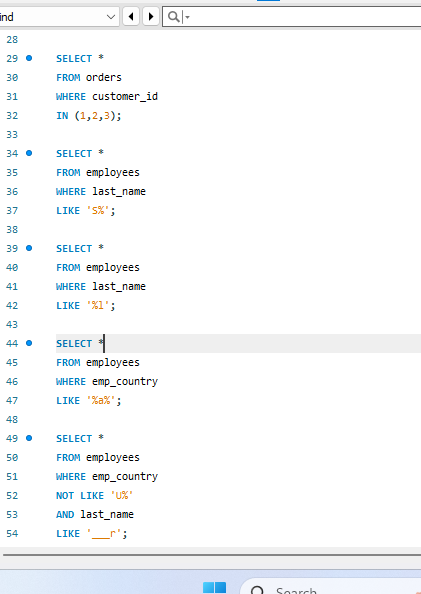
Task: Open the Find mode dropdown
Action: pos(59,17)
